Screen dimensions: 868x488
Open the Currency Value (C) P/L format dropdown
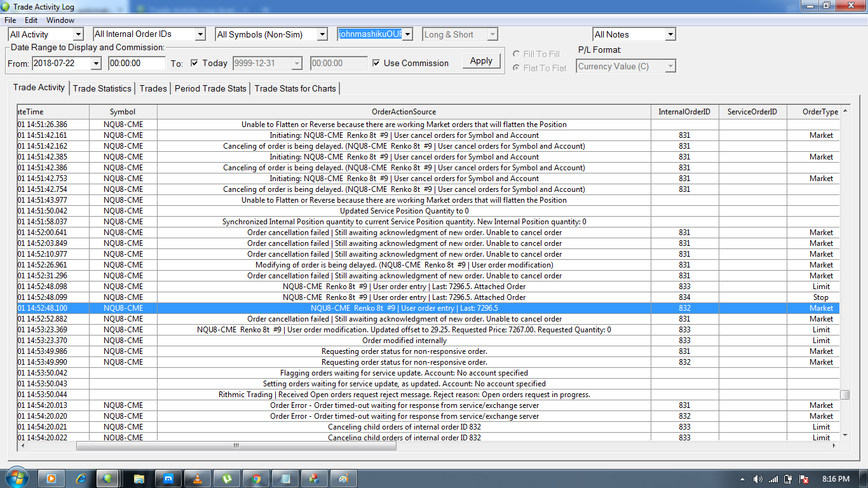pyautogui.click(x=670, y=66)
